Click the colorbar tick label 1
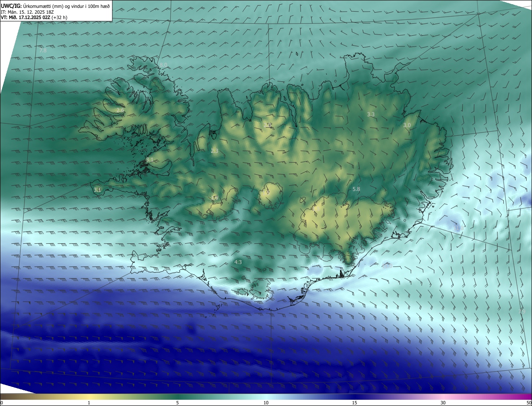Image resolution: width=532 pixels, height=406 pixels. coord(89,403)
